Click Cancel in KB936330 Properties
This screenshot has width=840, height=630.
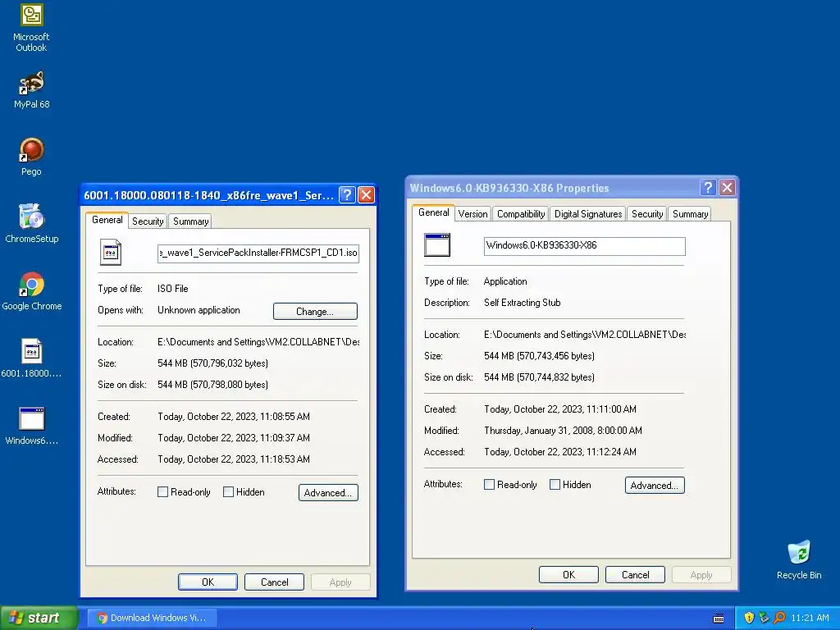coord(636,574)
